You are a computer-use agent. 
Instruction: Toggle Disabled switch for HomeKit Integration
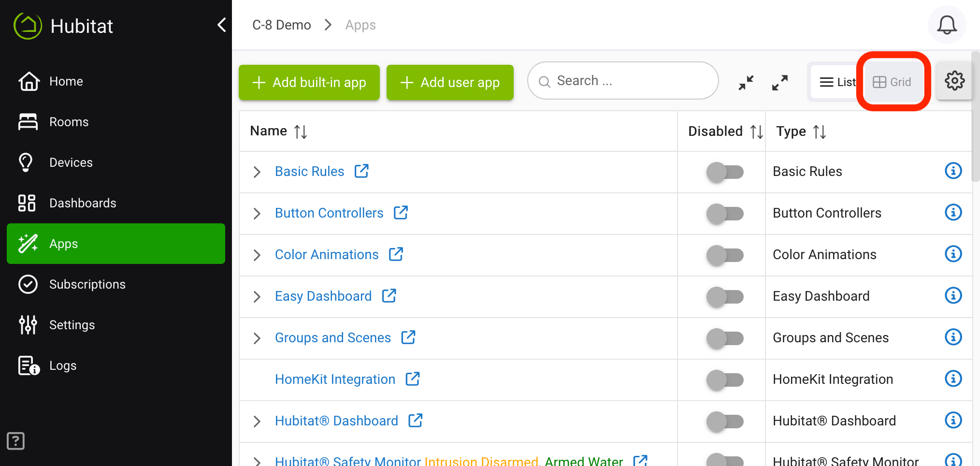click(x=725, y=380)
